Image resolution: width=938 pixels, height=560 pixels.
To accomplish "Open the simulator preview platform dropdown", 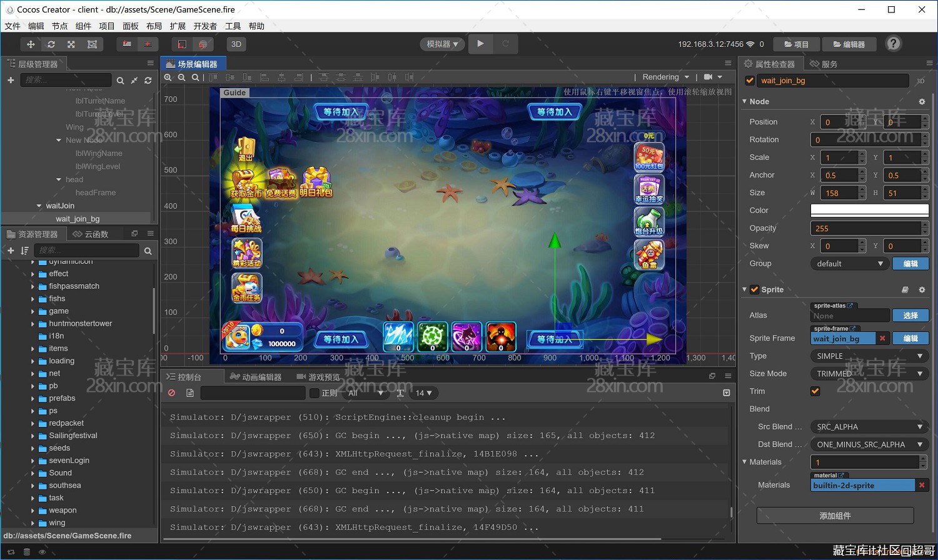I will click(442, 44).
